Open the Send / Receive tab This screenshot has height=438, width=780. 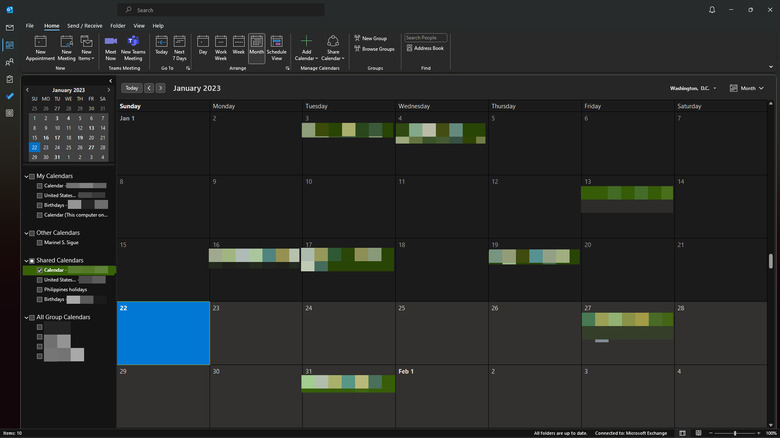click(x=86, y=25)
